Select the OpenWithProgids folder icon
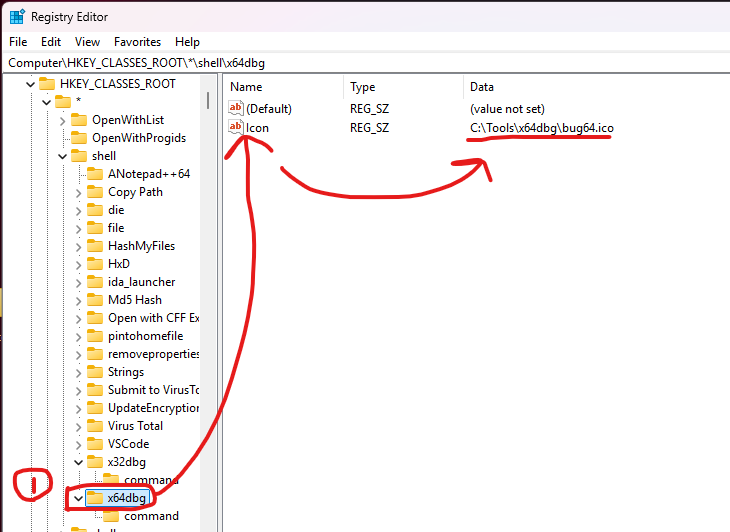The width and height of the screenshot is (730, 532). 79,138
